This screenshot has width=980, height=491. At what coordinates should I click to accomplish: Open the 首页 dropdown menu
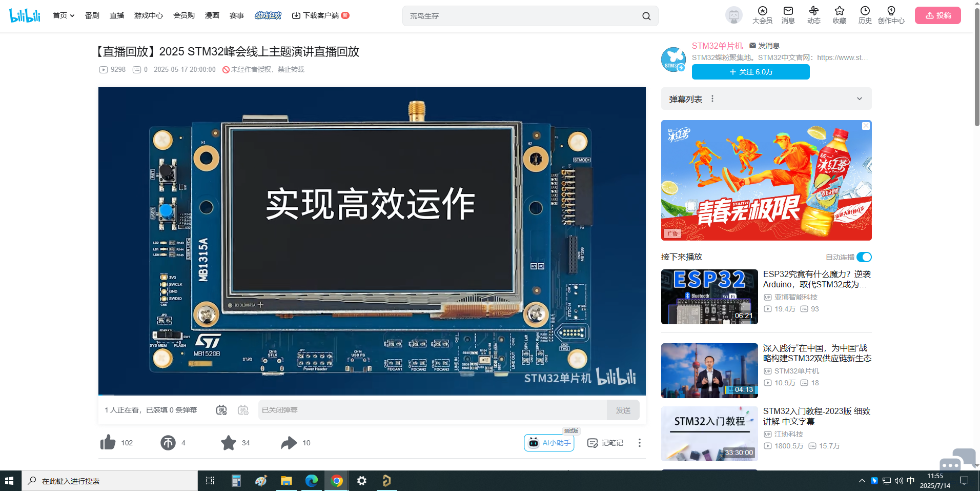[x=64, y=15]
